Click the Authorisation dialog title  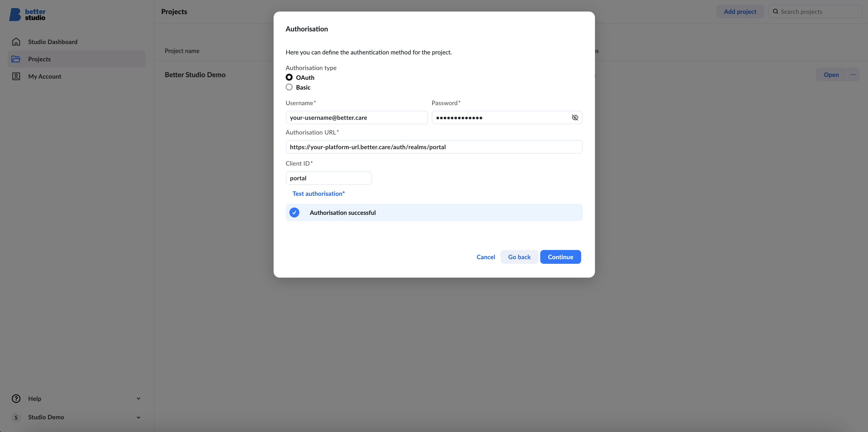coord(307,29)
